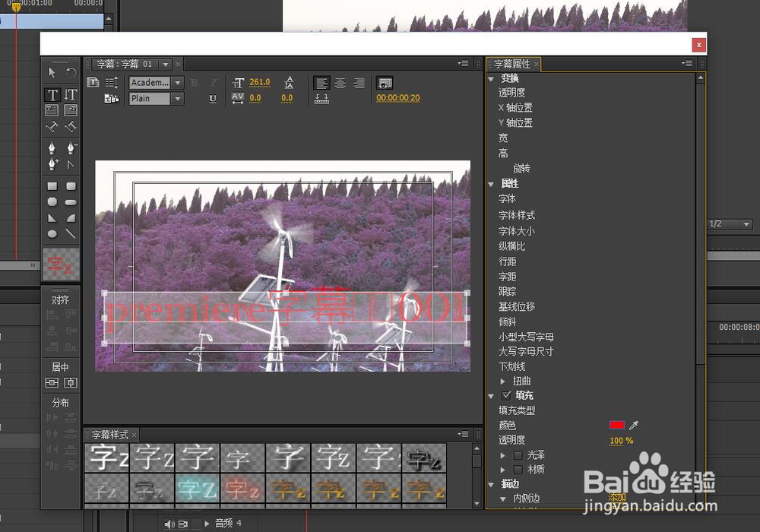Viewport: 760px width, 532px height.
Task: Select the Rounded Corner Rectangle tool
Action: coord(71,186)
